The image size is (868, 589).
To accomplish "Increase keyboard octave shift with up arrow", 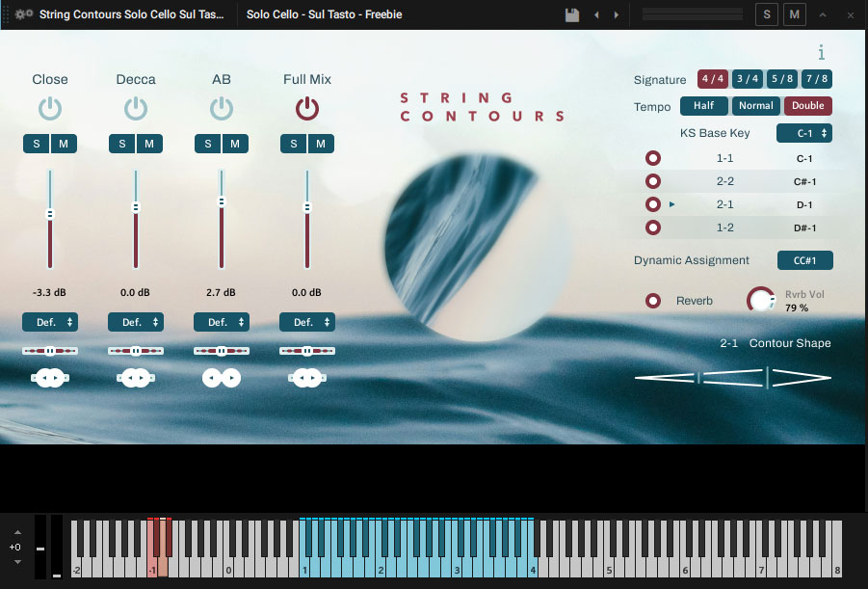I will click(17, 532).
